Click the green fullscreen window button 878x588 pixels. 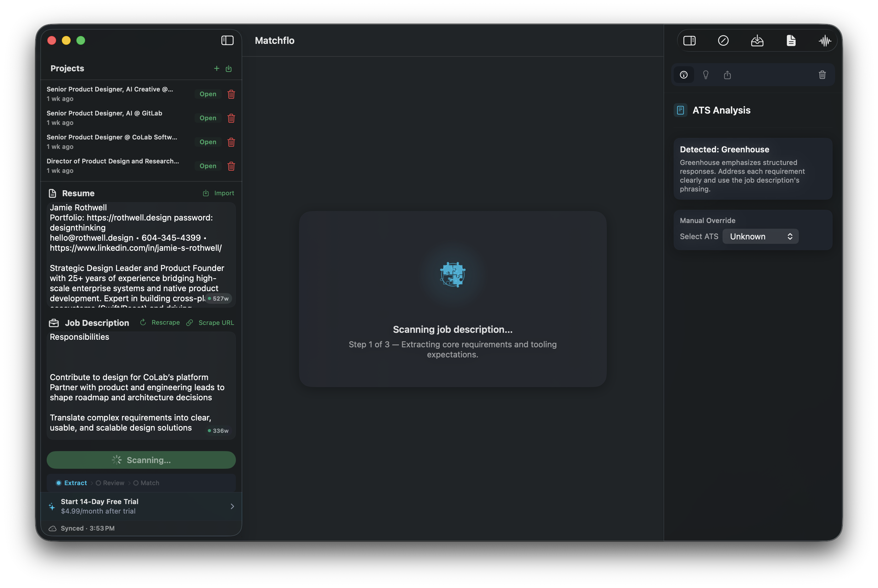coord(81,40)
